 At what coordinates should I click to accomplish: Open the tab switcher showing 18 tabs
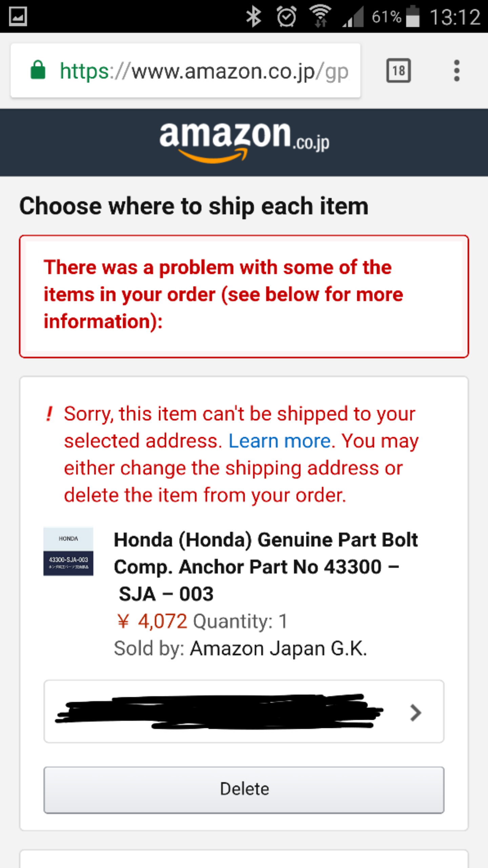pyautogui.click(x=399, y=71)
